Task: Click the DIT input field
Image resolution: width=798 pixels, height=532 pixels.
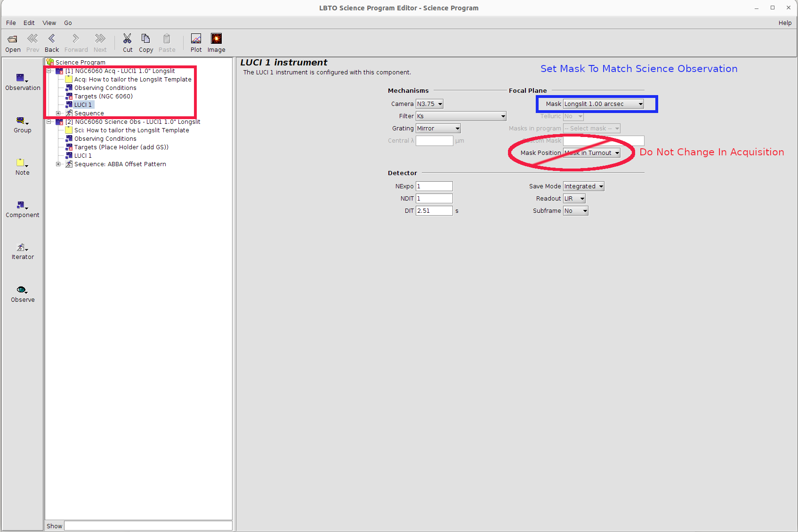Action: click(x=434, y=211)
